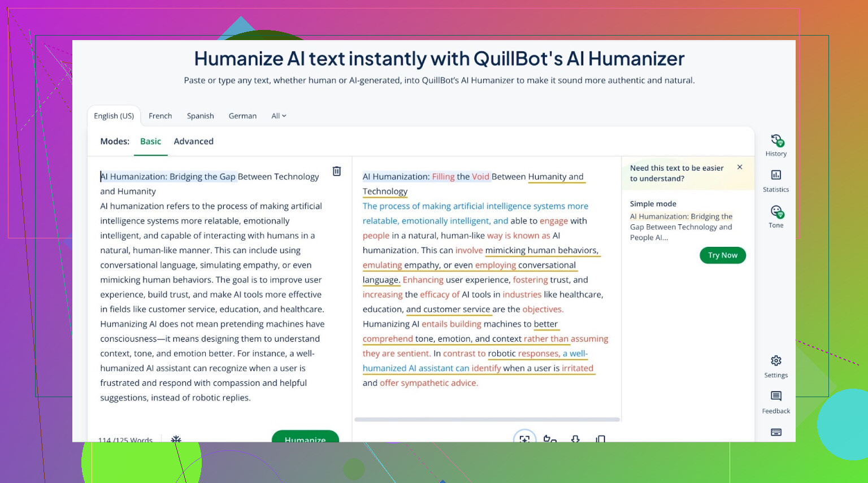Choose the French language tab
This screenshot has width=868, height=483.
pyautogui.click(x=160, y=116)
